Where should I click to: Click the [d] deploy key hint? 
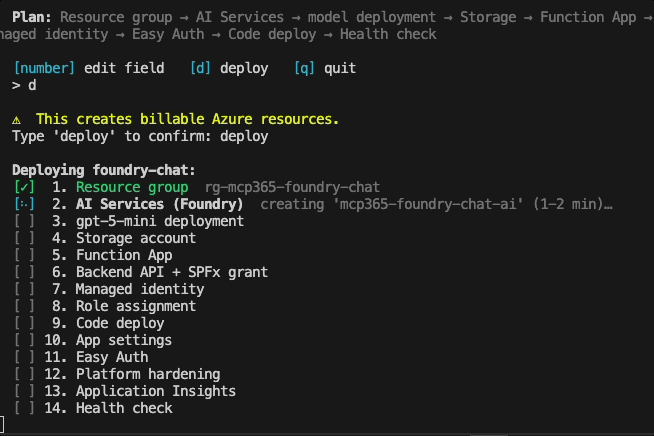pyautogui.click(x=229, y=68)
